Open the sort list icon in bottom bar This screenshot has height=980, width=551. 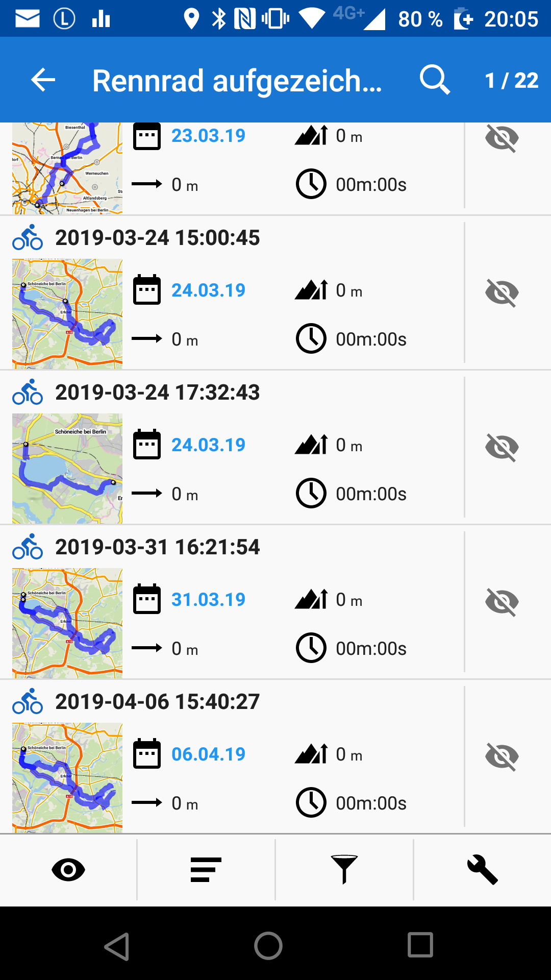click(x=206, y=870)
